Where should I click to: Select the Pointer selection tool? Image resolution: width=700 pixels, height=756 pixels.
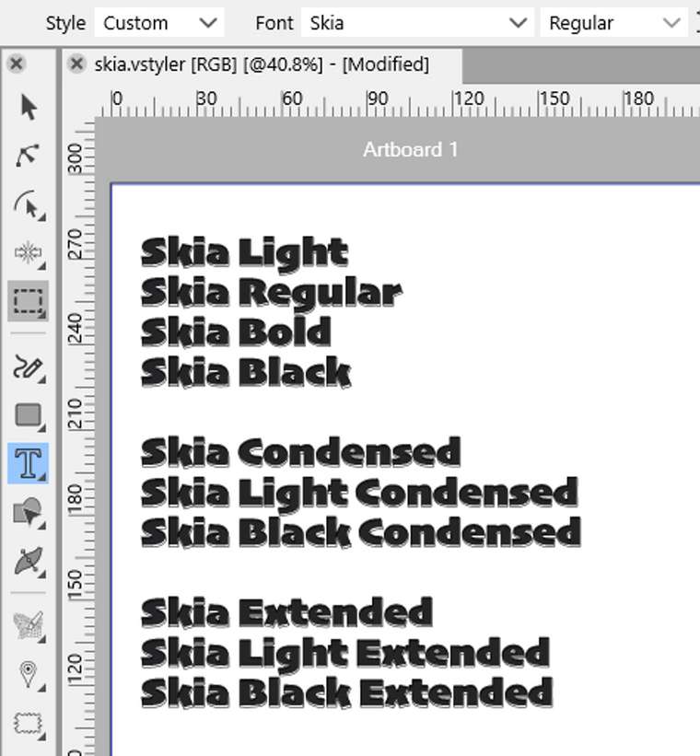(29, 107)
